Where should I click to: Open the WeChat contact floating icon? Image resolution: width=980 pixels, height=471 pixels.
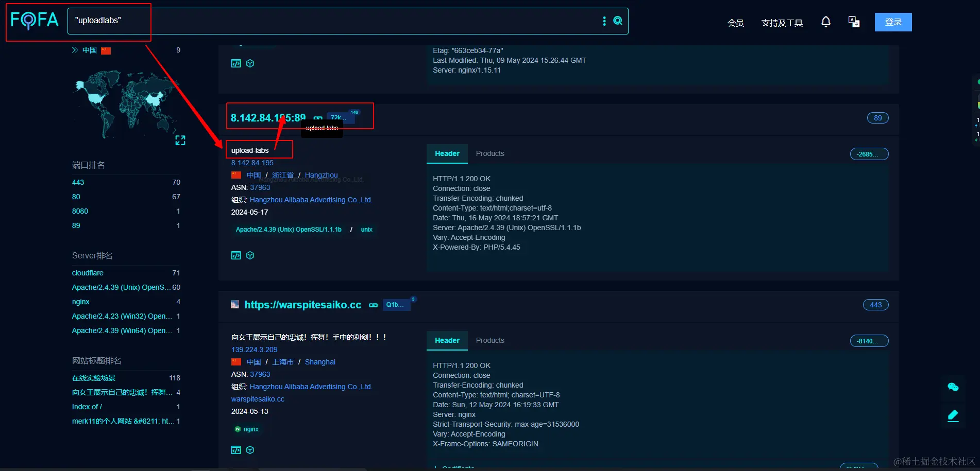[x=953, y=387]
